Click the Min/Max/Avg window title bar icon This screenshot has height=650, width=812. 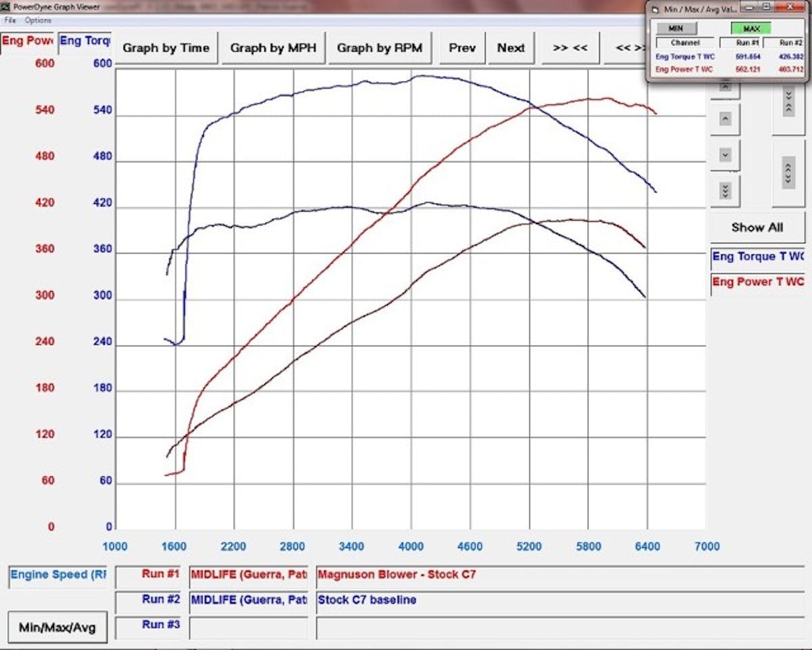pyautogui.click(x=655, y=7)
